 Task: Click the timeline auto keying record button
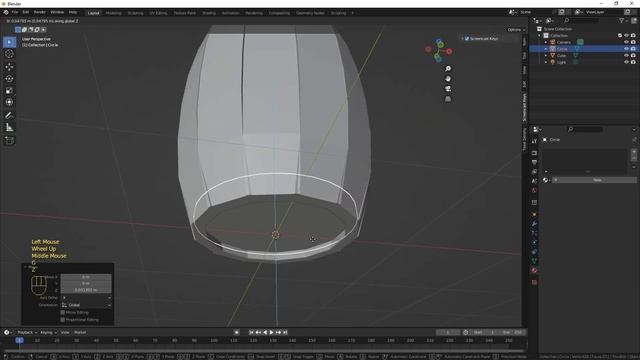236,332
